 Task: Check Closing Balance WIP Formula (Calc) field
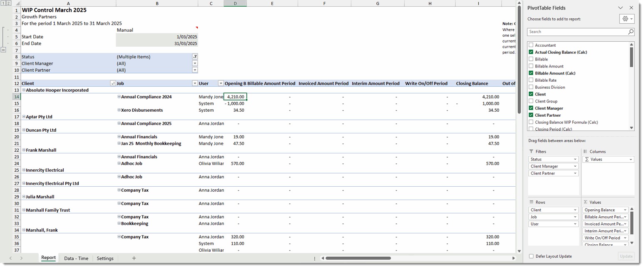[x=531, y=122]
